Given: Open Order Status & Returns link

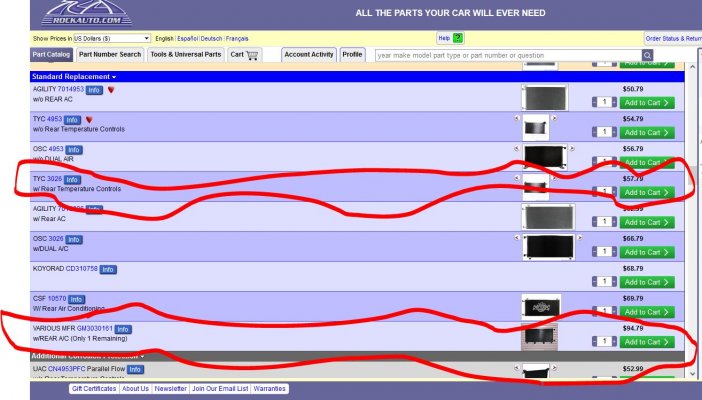Looking at the screenshot, I should pyautogui.click(x=673, y=39).
